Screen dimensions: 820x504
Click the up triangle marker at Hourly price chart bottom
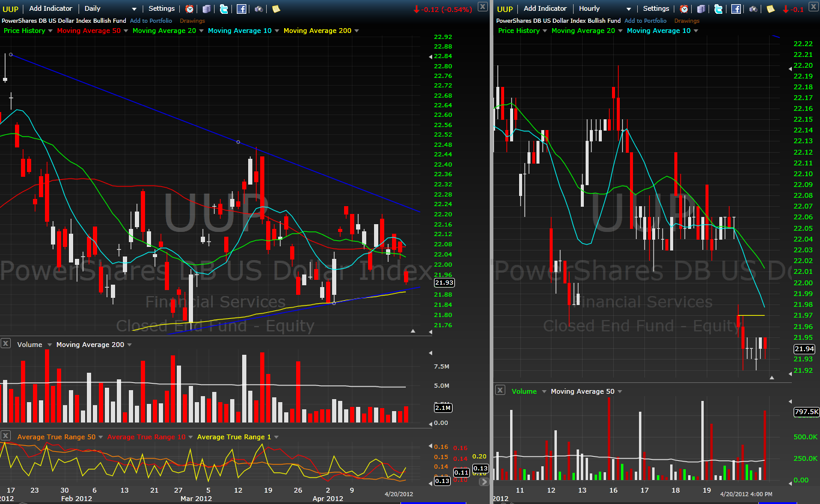coord(772,378)
